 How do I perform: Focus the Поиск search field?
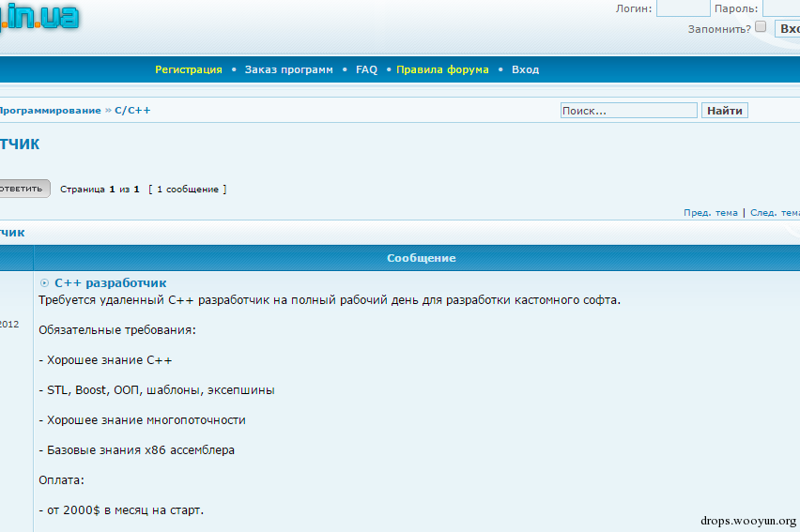click(628, 111)
